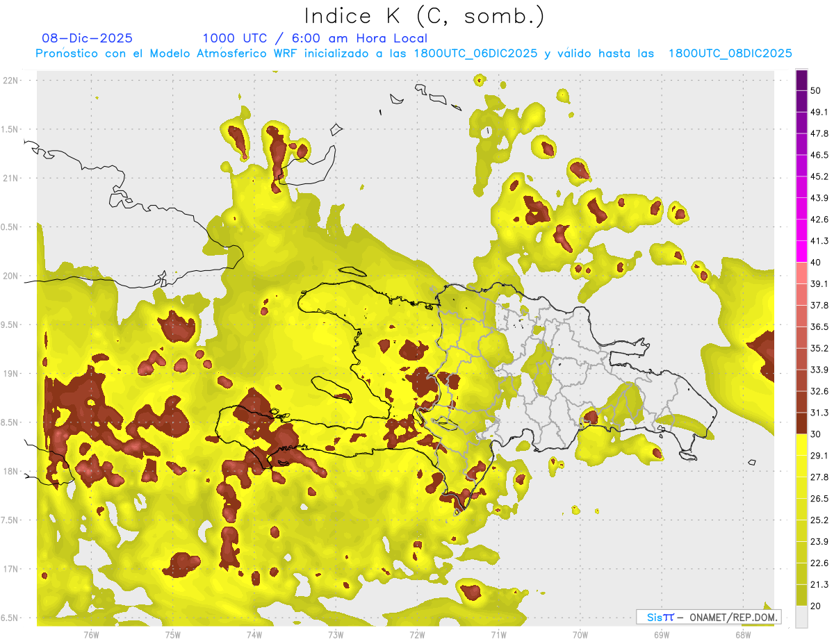Click the legend value '50'
This screenshot has width=834, height=644.
click(816, 91)
